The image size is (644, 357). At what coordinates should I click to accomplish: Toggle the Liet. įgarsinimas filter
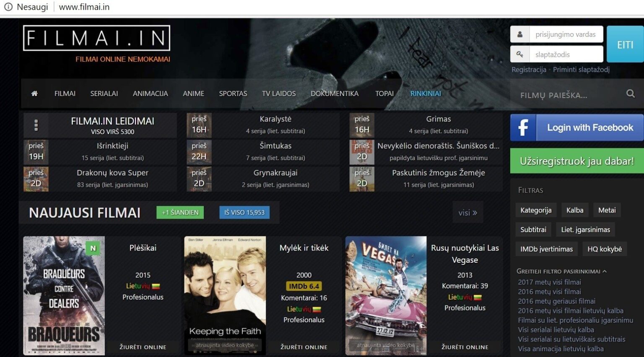tap(585, 229)
